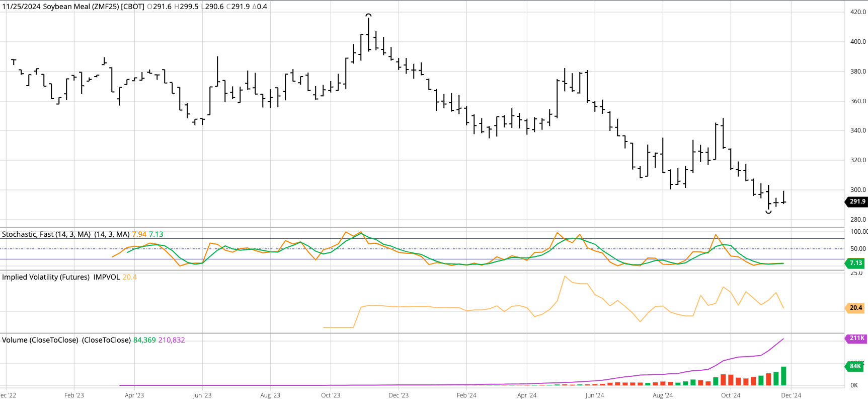Click the 291.9 current price tag

[857, 202]
